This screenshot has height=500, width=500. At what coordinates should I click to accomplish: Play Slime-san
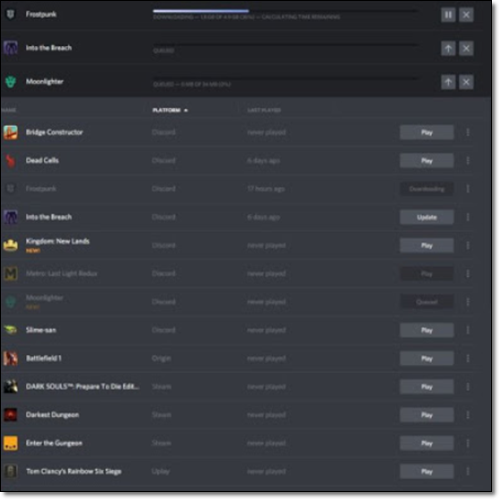427,330
